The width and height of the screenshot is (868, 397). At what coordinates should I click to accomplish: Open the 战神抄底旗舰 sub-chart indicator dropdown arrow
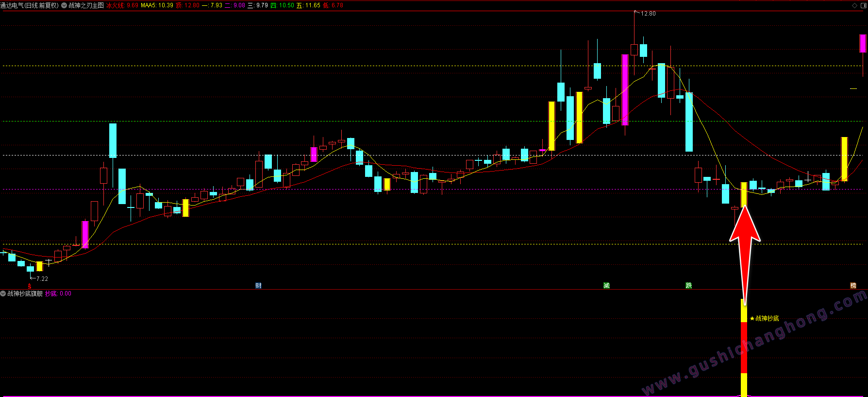pos(3,293)
